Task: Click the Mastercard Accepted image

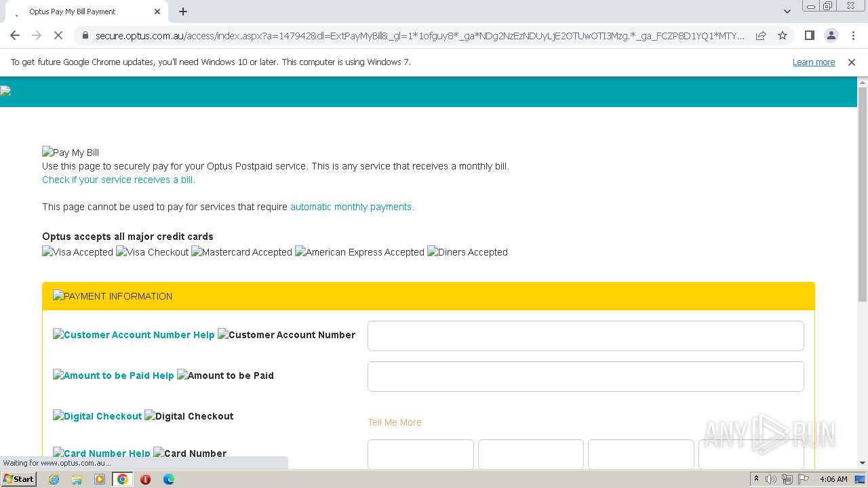Action: [241, 252]
